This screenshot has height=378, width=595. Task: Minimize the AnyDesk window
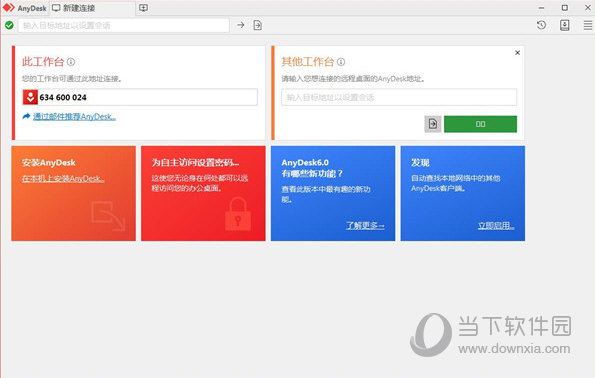click(541, 8)
